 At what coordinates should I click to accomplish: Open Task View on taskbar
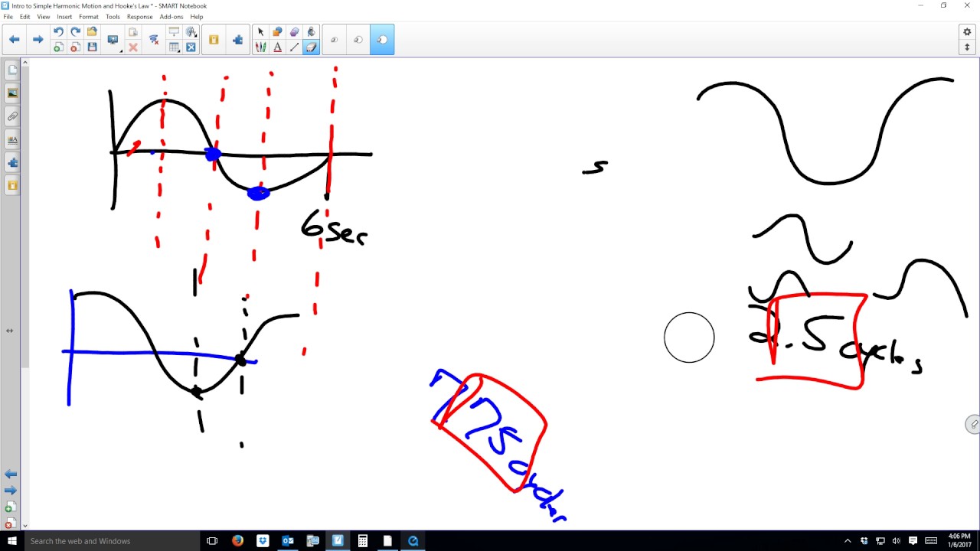[x=212, y=541]
